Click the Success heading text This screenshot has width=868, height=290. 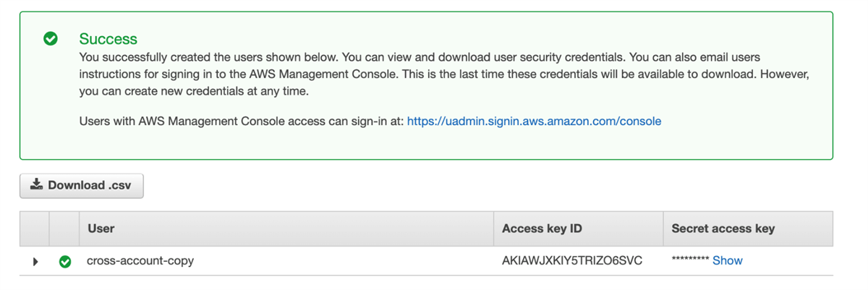(108, 39)
